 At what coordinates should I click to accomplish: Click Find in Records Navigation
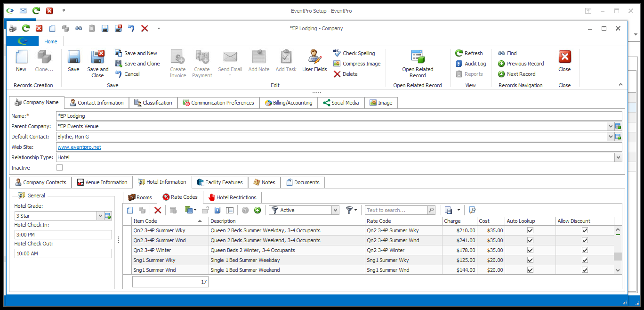click(507, 53)
